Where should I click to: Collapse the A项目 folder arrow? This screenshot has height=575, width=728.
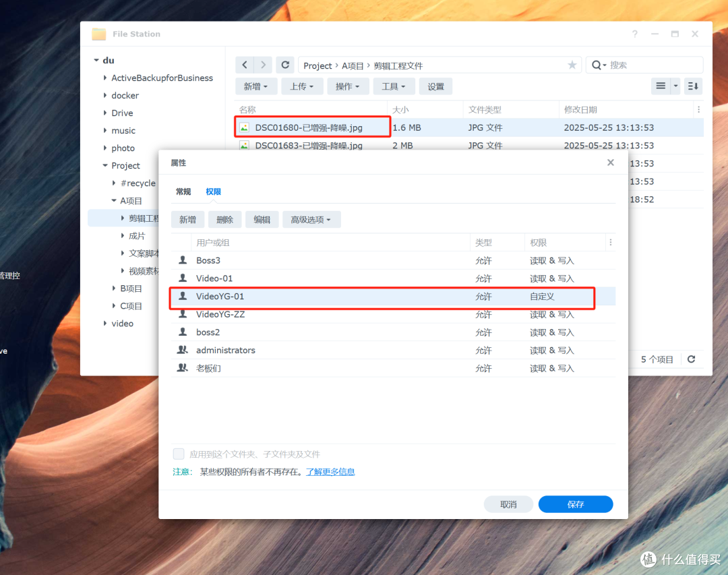tap(114, 201)
